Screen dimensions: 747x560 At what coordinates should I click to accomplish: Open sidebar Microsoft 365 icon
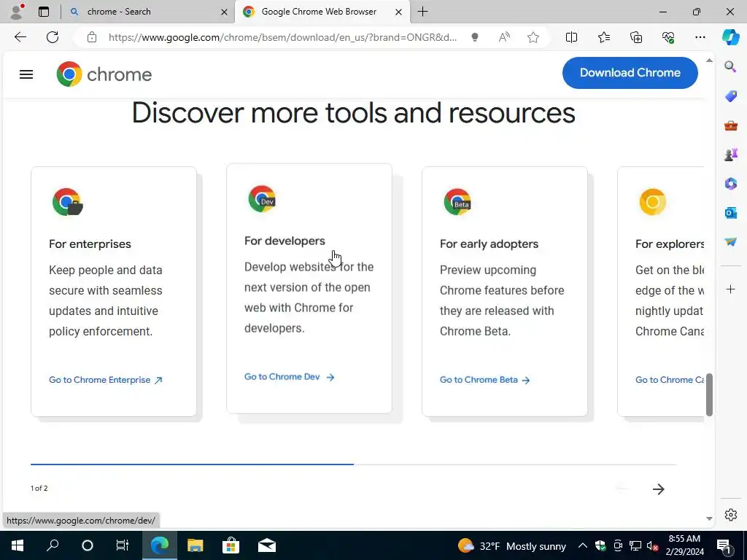pyautogui.click(x=730, y=183)
